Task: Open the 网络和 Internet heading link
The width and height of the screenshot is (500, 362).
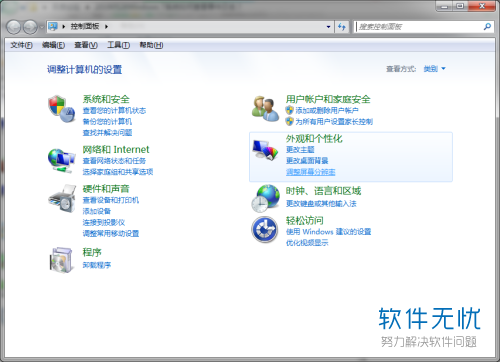Action: [116, 149]
